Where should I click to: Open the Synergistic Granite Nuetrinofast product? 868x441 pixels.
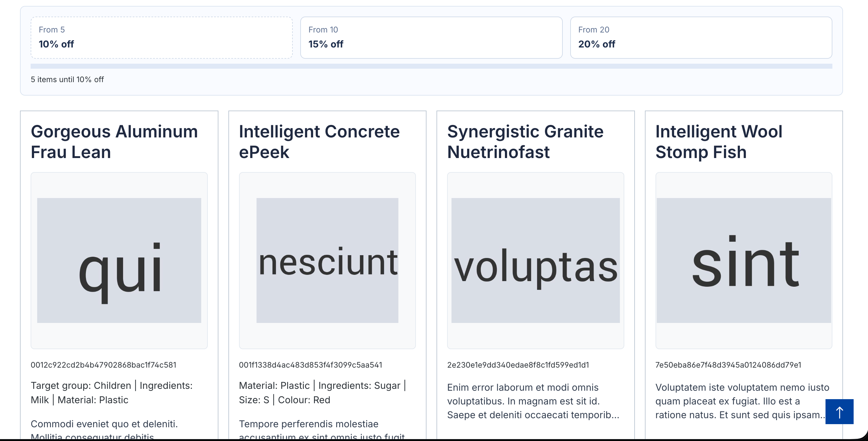(525, 141)
